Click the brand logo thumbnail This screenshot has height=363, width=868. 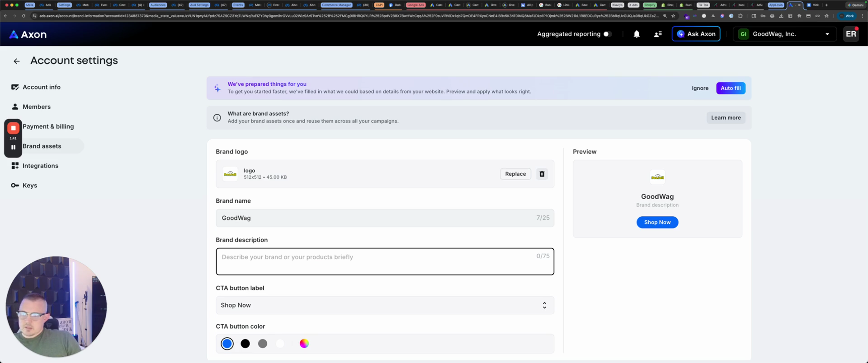point(230,174)
